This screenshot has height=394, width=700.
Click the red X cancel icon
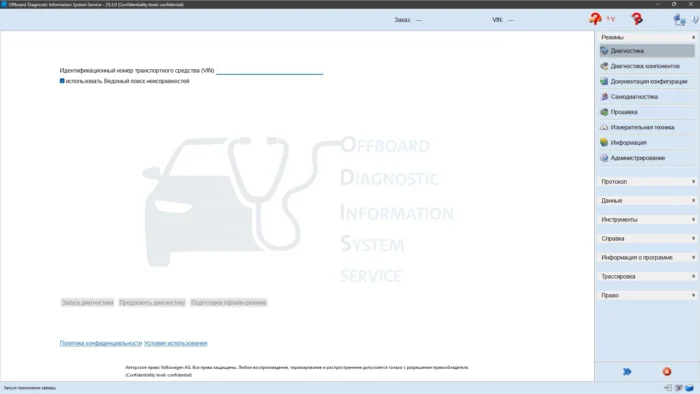[x=667, y=372]
